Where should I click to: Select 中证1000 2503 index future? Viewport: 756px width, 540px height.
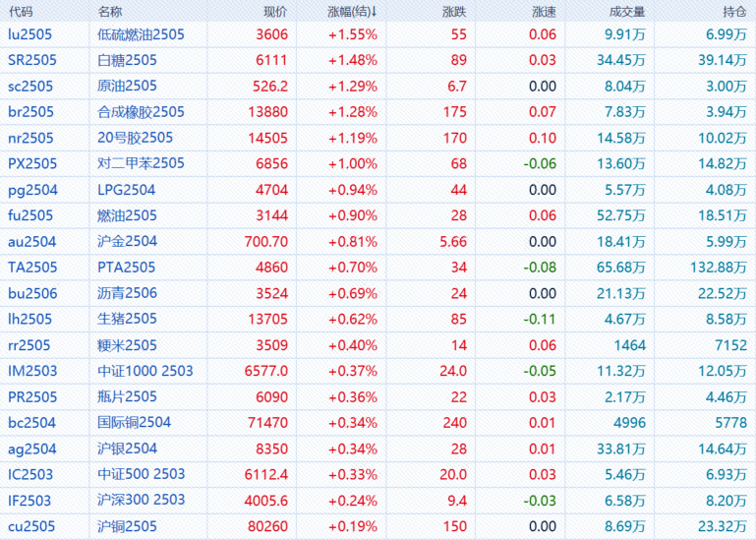145,371
